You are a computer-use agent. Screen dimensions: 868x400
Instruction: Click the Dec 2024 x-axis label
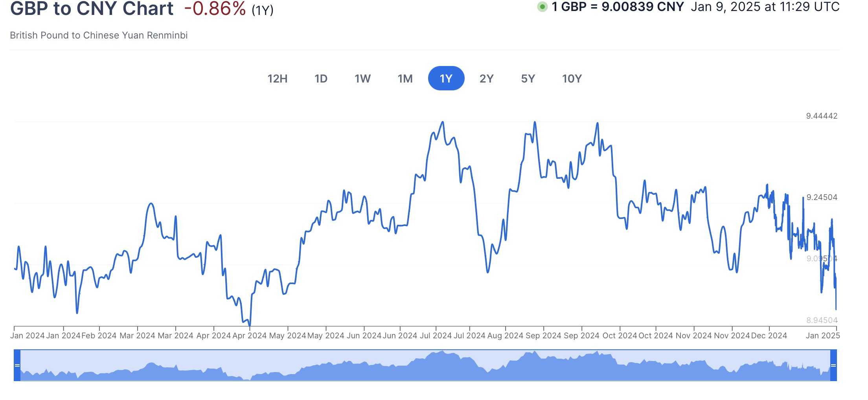(769, 336)
